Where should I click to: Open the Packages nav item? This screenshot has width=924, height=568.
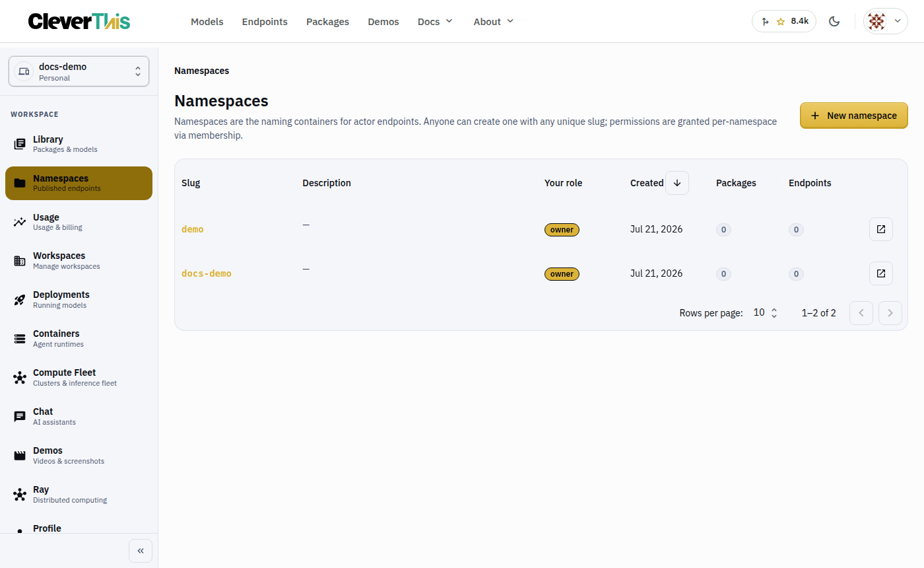[x=327, y=22]
